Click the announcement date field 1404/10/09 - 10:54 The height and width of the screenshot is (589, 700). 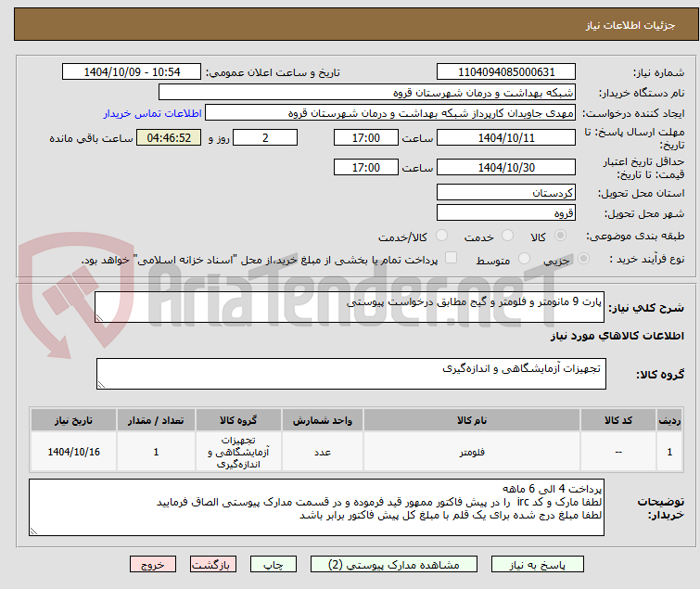click(132, 72)
